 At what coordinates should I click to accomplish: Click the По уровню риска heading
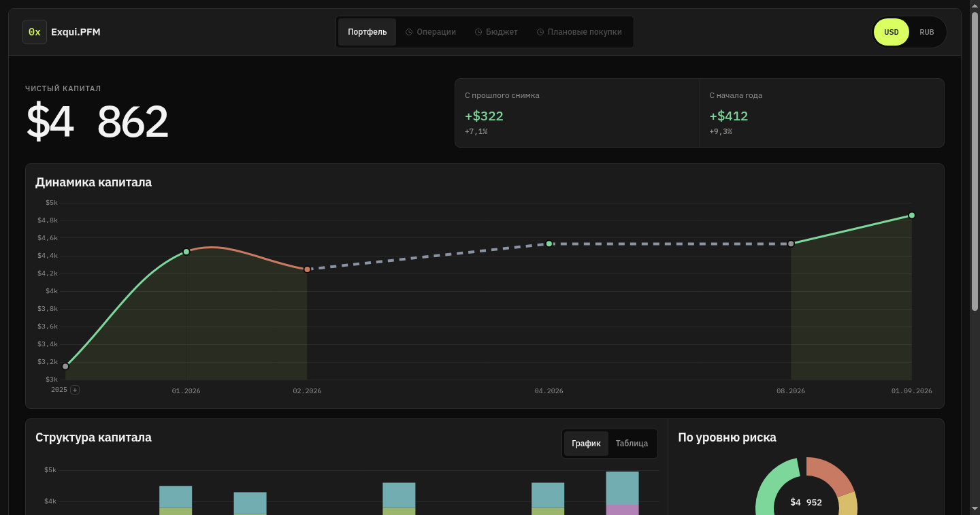(x=727, y=437)
